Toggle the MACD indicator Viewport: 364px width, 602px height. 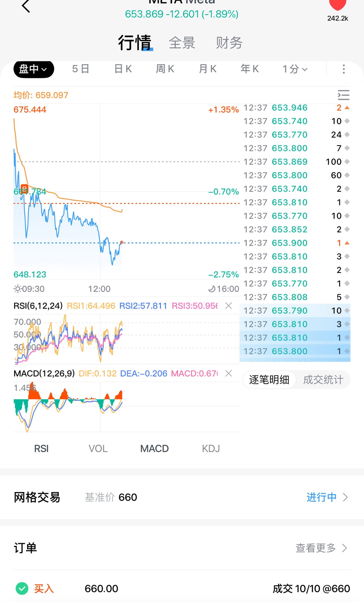pyautogui.click(x=154, y=449)
